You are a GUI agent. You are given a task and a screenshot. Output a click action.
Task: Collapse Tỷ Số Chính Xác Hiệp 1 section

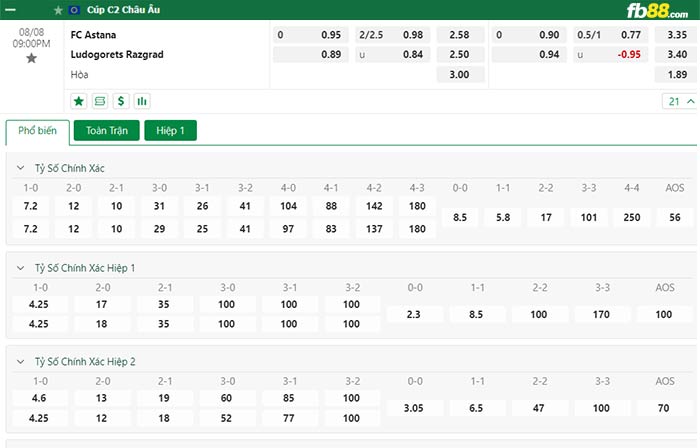pyautogui.click(x=21, y=268)
